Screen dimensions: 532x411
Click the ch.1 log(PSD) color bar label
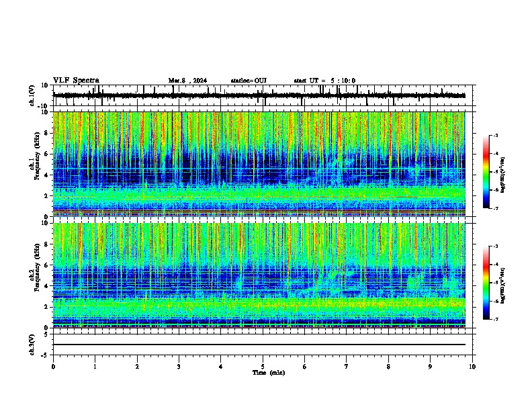tap(502, 175)
